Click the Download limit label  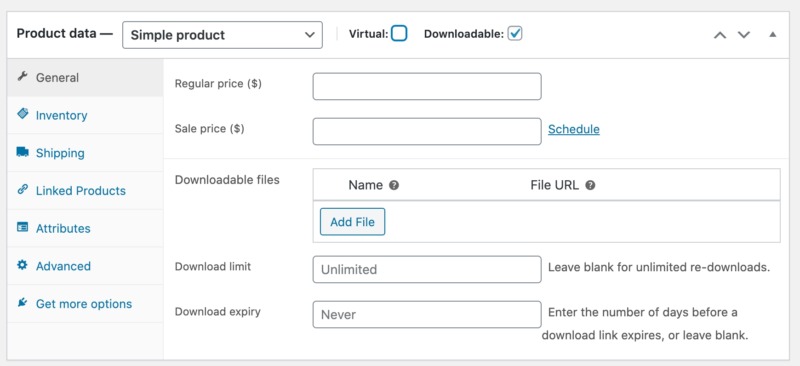213,266
